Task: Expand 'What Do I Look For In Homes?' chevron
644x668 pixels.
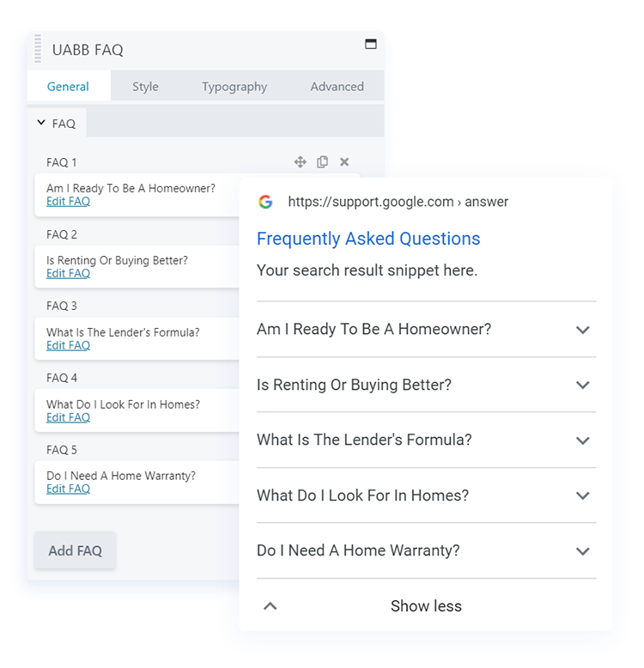Action: click(x=583, y=495)
